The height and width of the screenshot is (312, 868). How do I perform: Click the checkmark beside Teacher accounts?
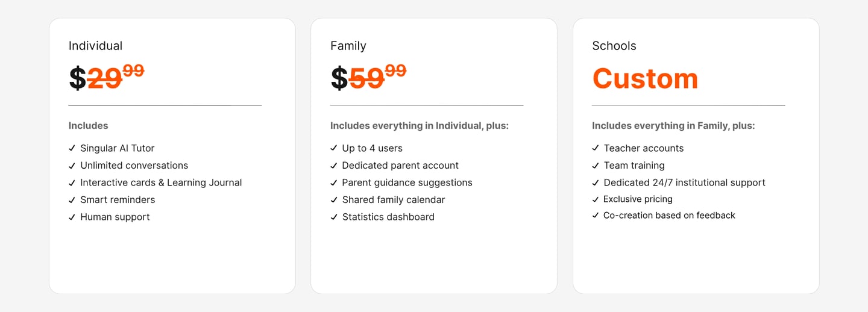pyautogui.click(x=596, y=148)
